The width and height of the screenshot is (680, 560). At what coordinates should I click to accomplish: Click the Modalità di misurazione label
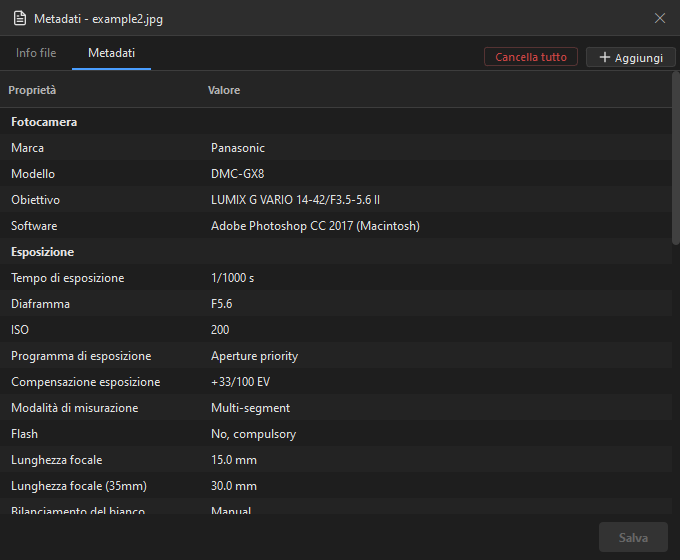[75, 408]
